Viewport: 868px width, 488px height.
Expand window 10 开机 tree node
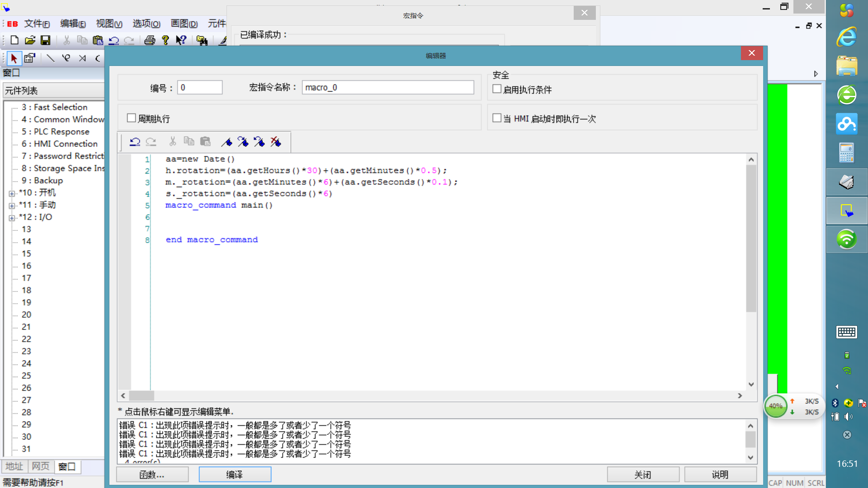tap(12, 193)
